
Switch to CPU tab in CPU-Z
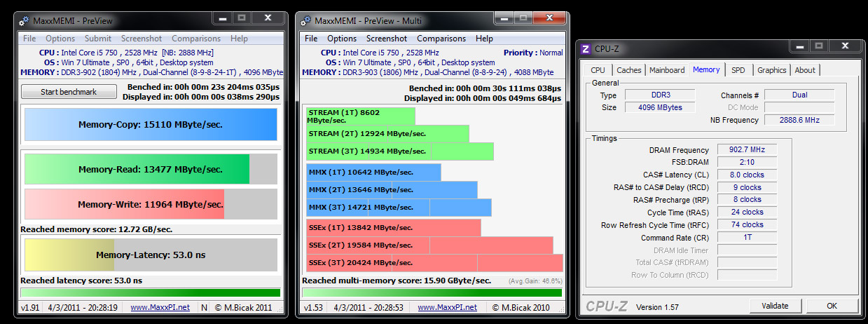(598, 70)
